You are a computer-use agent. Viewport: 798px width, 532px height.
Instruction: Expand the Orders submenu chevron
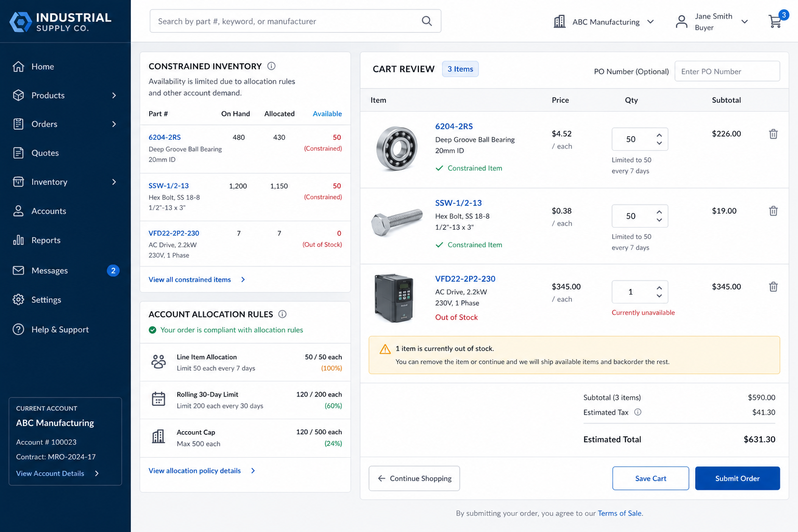[114, 124]
